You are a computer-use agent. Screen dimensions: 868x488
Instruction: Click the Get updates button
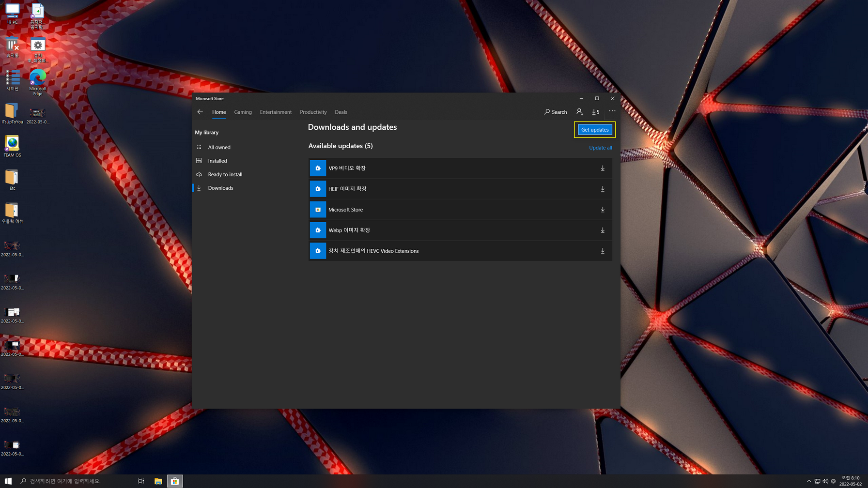tap(595, 130)
